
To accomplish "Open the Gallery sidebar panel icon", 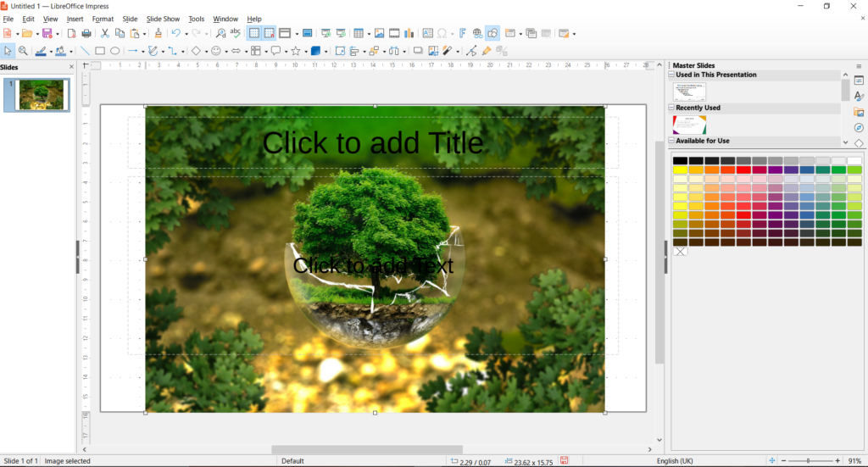I will [x=859, y=112].
